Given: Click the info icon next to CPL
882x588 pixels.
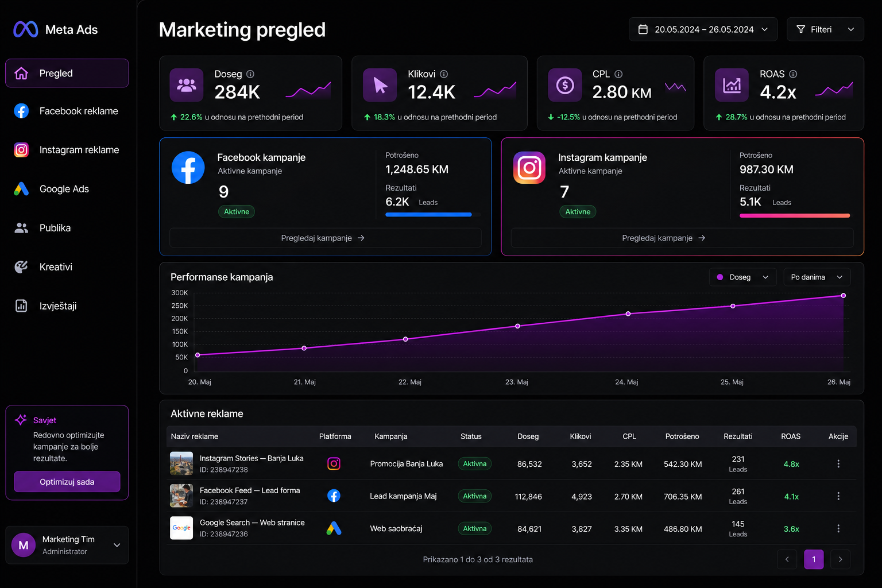Looking at the screenshot, I should click(618, 74).
